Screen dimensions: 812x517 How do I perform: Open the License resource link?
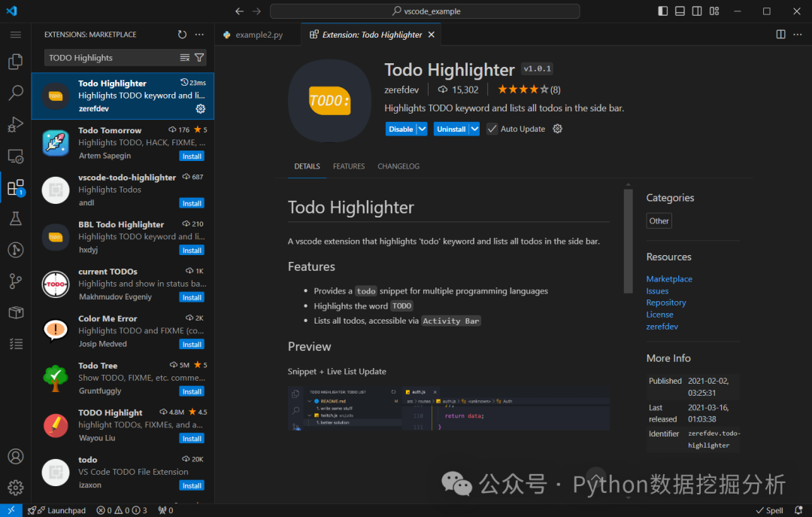click(660, 315)
